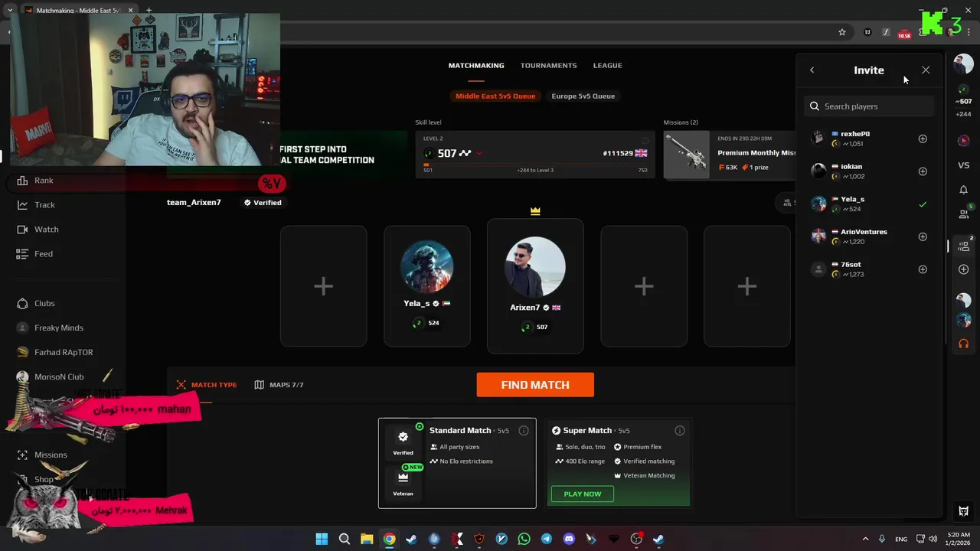This screenshot has height=551, width=980.
Task: Click the microphone tray icon
Action: pyautogui.click(x=882, y=539)
